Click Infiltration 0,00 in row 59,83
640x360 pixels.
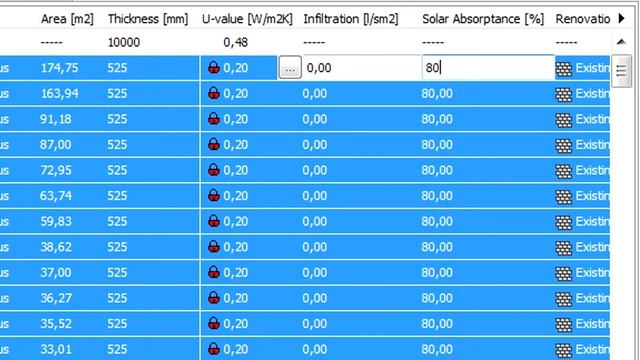click(x=315, y=222)
